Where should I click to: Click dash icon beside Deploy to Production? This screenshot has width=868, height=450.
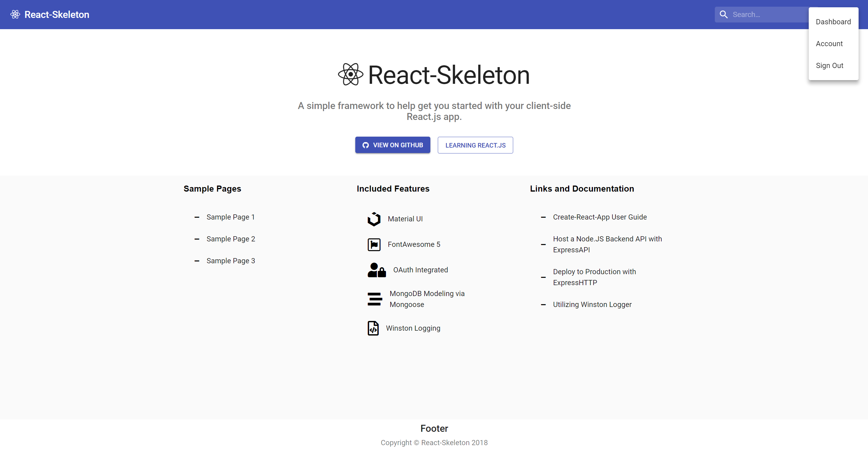(x=543, y=278)
